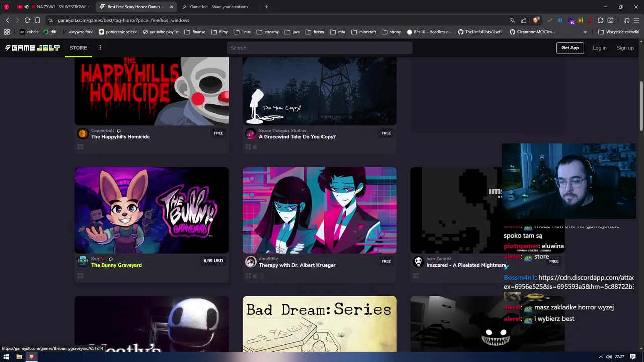Image resolution: width=644 pixels, height=362 pixels.
Task: Open the Bad Dream: Series thumbnail
Action: pyautogui.click(x=319, y=324)
